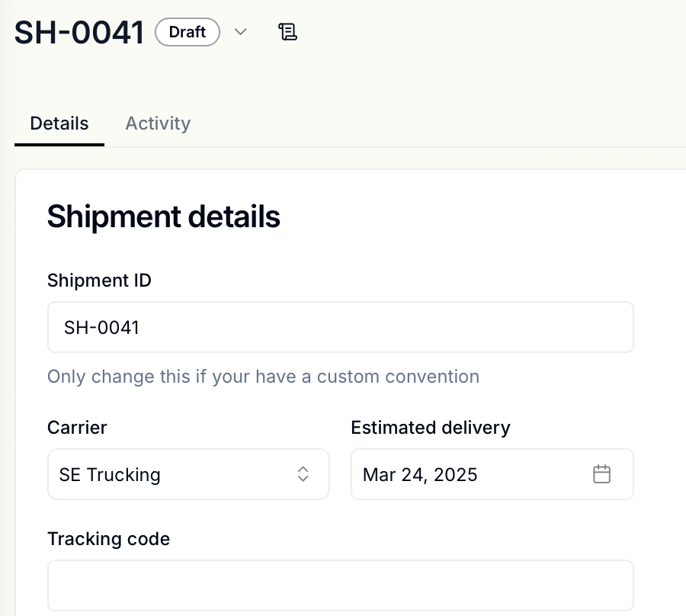This screenshot has height=616, width=686.
Task: Expand the status chevron next to Draft
Action: pos(240,31)
